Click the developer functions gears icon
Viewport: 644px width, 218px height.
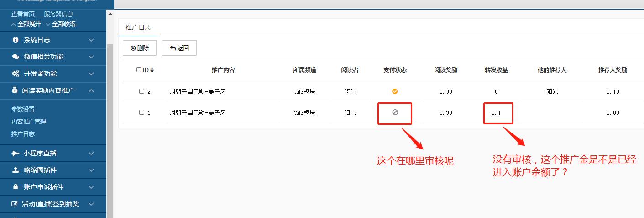pyautogui.click(x=16, y=74)
